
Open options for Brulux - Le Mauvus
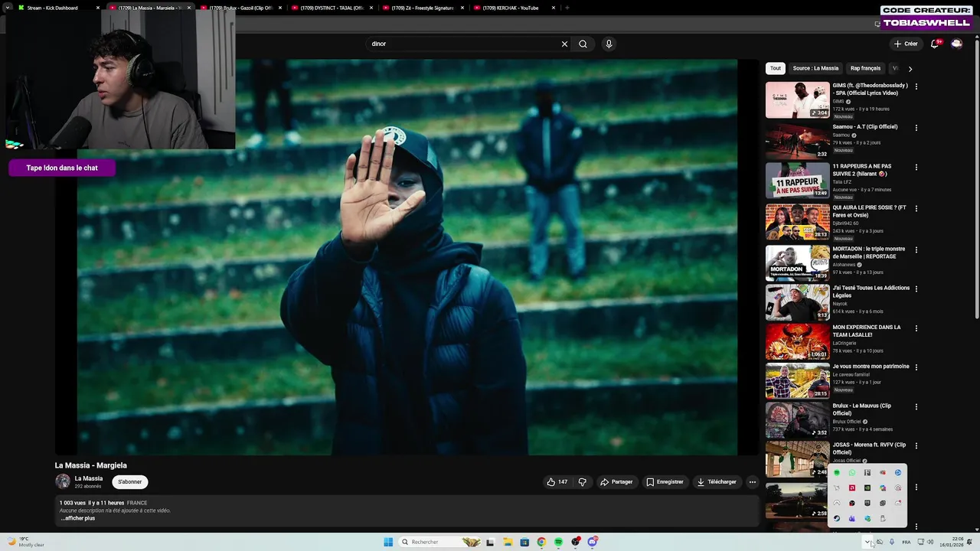(916, 407)
